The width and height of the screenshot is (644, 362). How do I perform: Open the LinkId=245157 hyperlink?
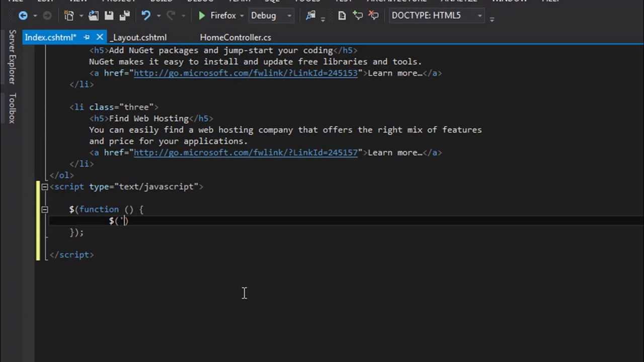[246, 152]
